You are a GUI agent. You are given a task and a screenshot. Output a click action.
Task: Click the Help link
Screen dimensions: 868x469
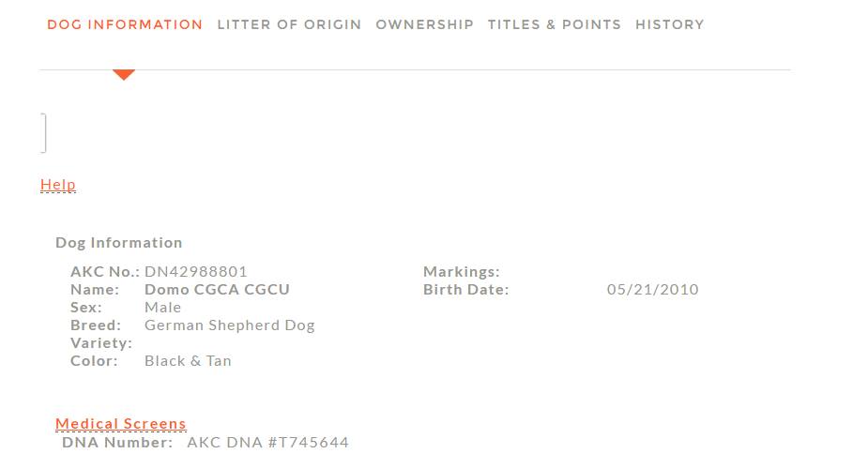click(x=58, y=185)
